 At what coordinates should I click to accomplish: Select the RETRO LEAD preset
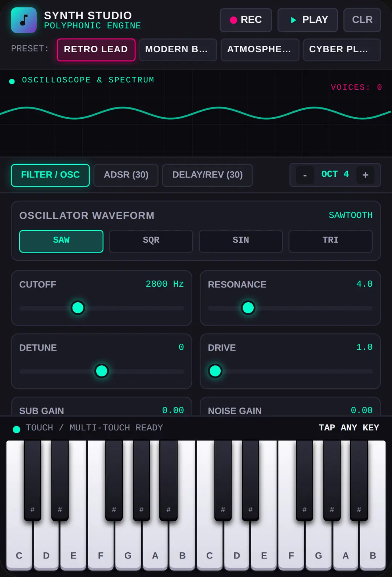point(96,50)
